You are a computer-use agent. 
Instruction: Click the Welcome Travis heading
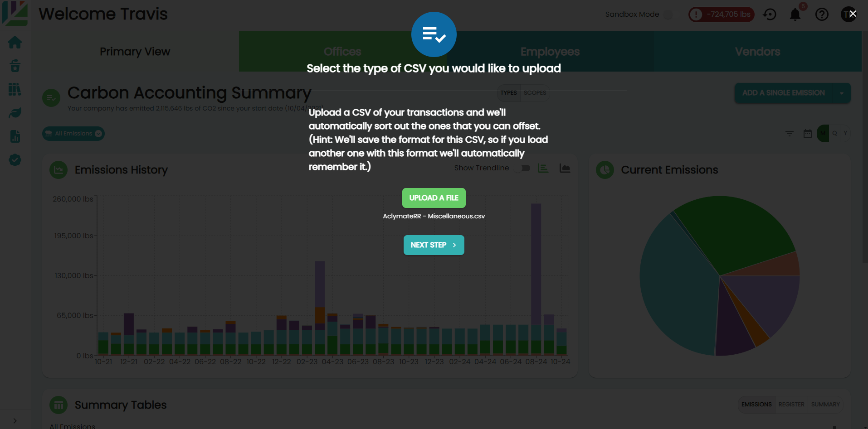(103, 14)
